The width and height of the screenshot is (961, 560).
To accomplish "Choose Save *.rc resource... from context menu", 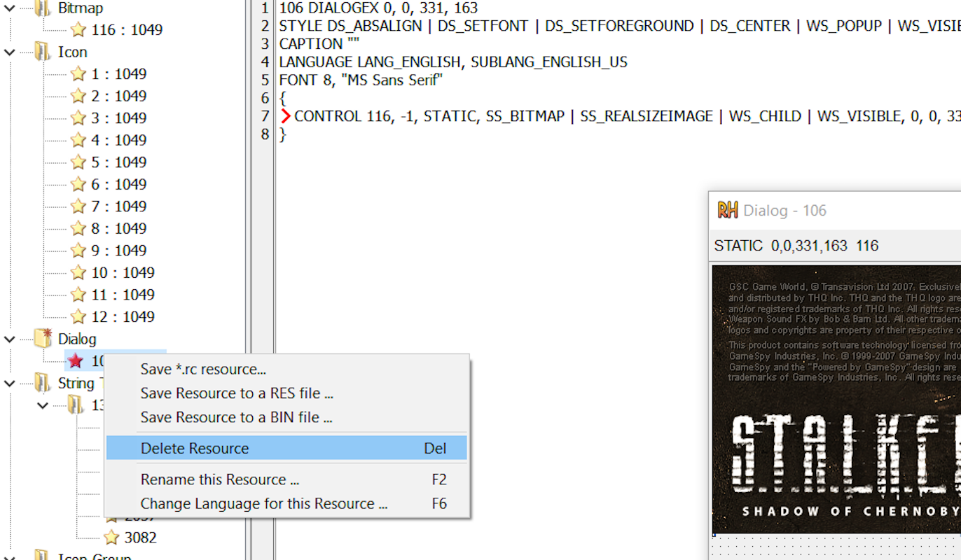I will 286,369.
